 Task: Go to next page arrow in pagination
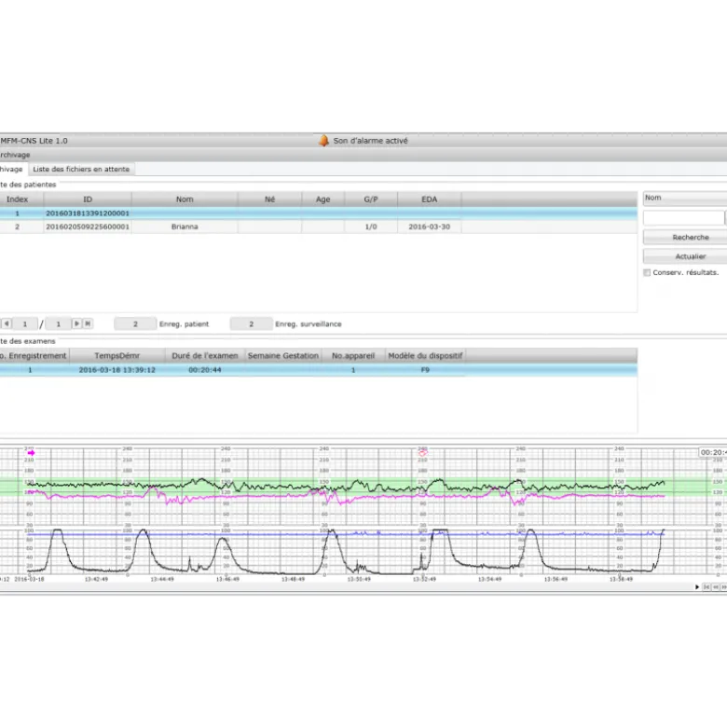(77, 323)
